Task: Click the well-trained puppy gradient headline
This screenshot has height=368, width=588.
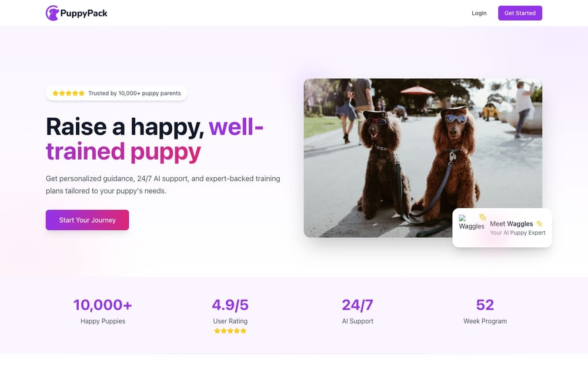Action: tap(155, 140)
